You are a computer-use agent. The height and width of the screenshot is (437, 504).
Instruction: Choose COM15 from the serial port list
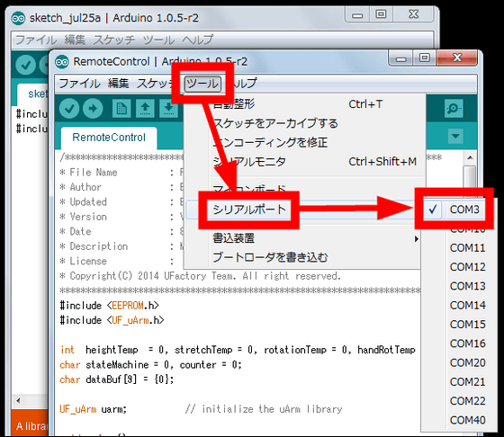click(x=467, y=325)
